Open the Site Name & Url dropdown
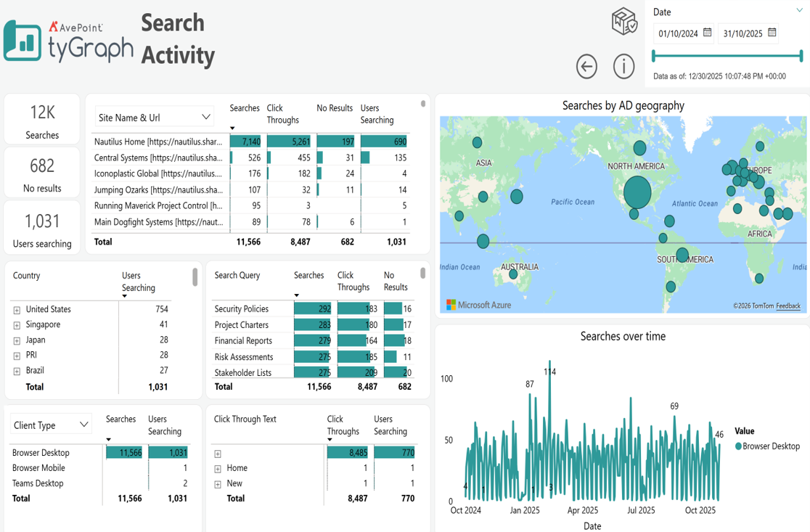The width and height of the screenshot is (810, 532). click(x=154, y=118)
